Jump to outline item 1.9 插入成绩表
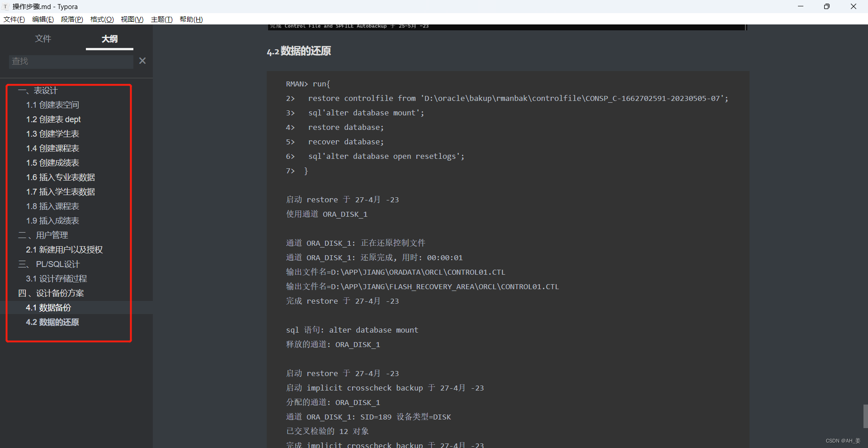 tap(52, 221)
